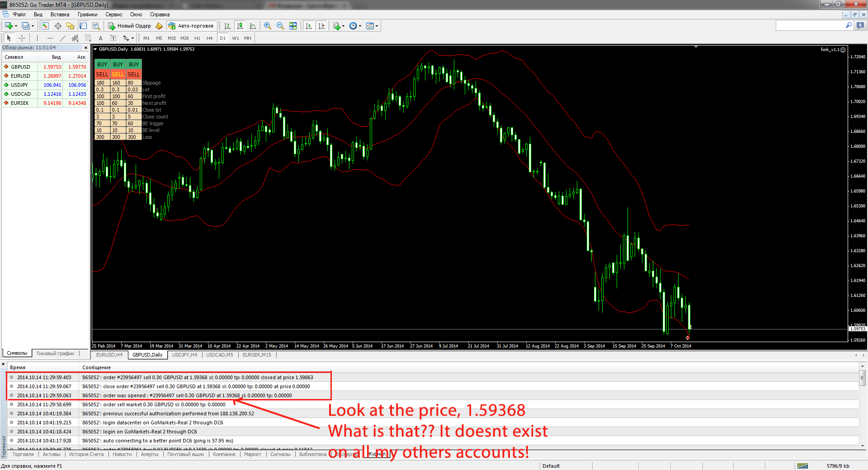Set timeframe to M5
The height and width of the screenshot is (470, 868).
pos(159,38)
